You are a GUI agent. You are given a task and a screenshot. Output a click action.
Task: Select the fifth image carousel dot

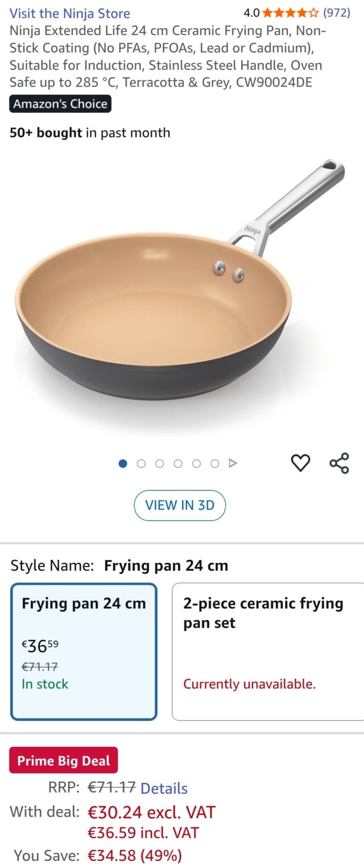tap(196, 463)
